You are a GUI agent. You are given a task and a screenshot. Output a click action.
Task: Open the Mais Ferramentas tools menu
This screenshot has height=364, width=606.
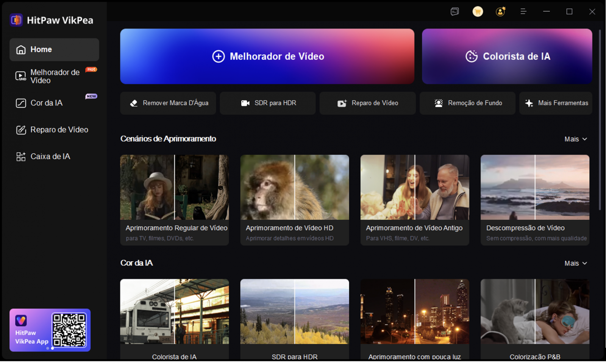point(556,103)
